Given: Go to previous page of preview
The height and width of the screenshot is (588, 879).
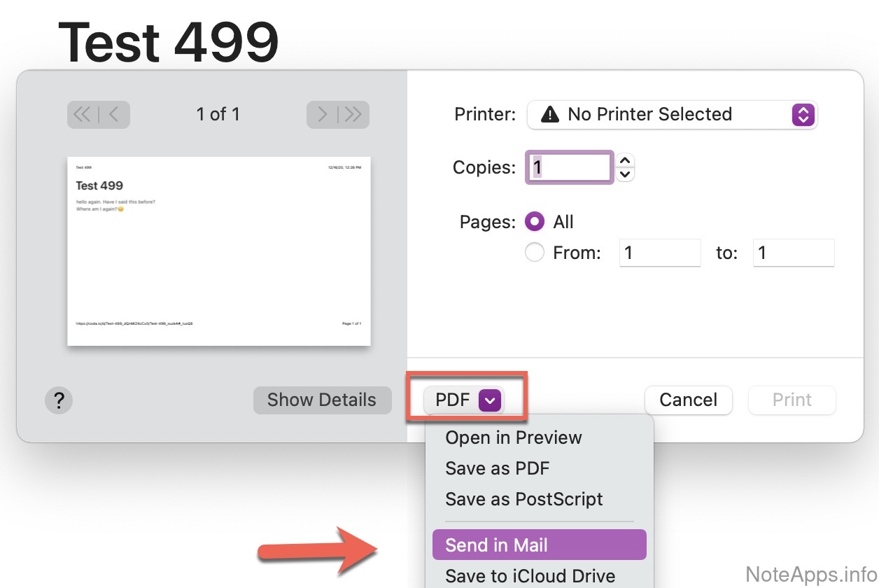Looking at the screenshot, I should pos(114,114).
